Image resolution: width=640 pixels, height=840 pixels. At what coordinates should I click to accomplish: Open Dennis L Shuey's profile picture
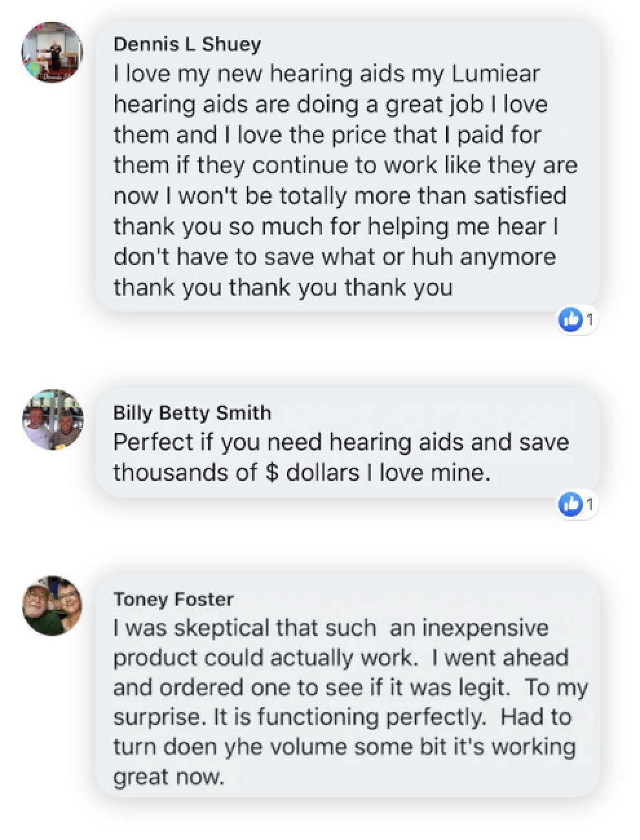coord(52,52)
